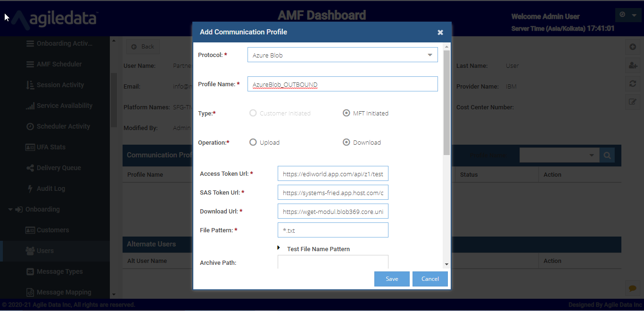Screen dimensions: 644x311
Task: Open the settings gear menu at top right
Action: click(628, 15)
